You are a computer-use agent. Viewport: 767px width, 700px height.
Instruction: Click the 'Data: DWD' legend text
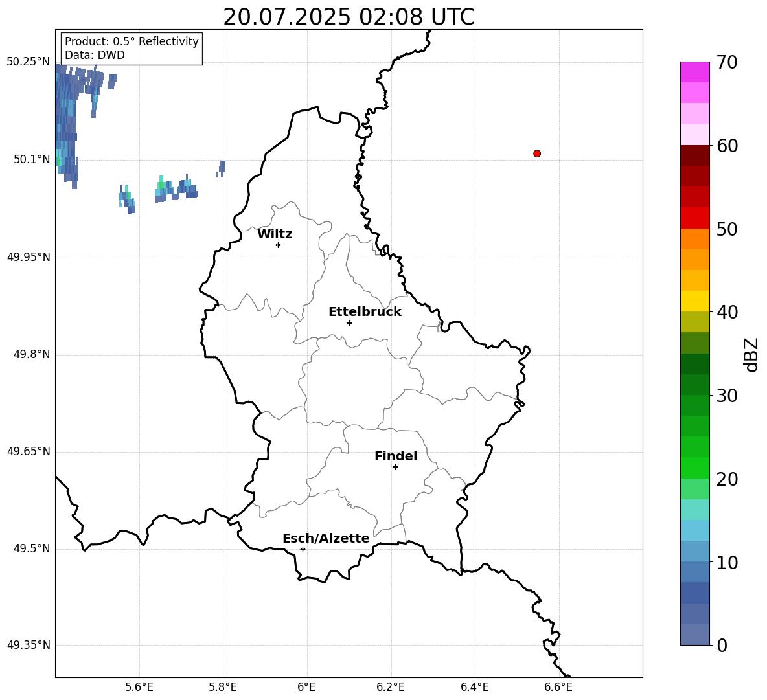click(95, 55)
